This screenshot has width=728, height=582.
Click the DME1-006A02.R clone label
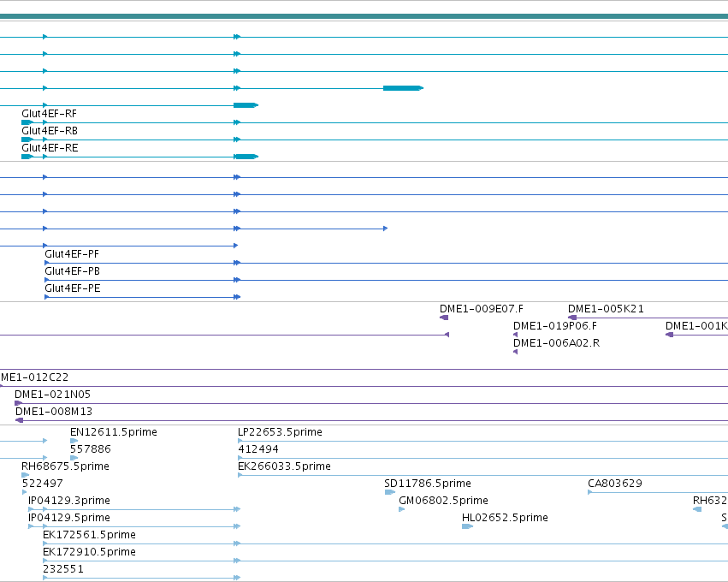click(x=556, y=343)
